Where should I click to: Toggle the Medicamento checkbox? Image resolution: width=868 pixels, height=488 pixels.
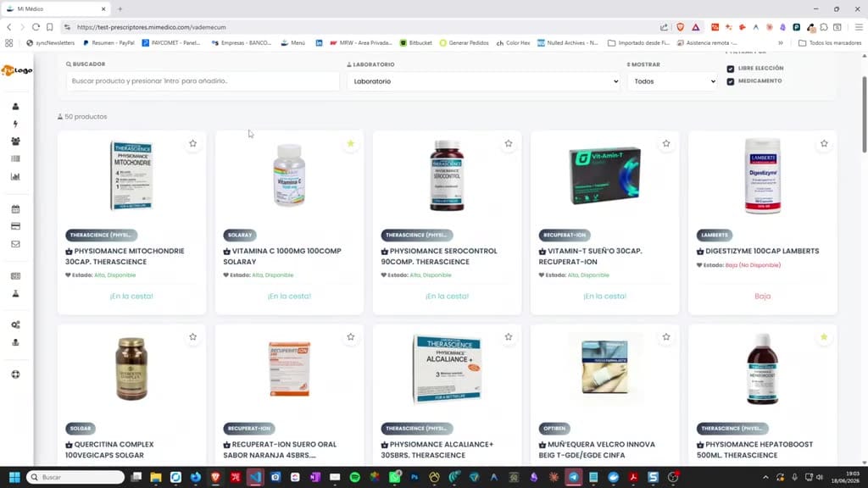[x=730, y=81]
